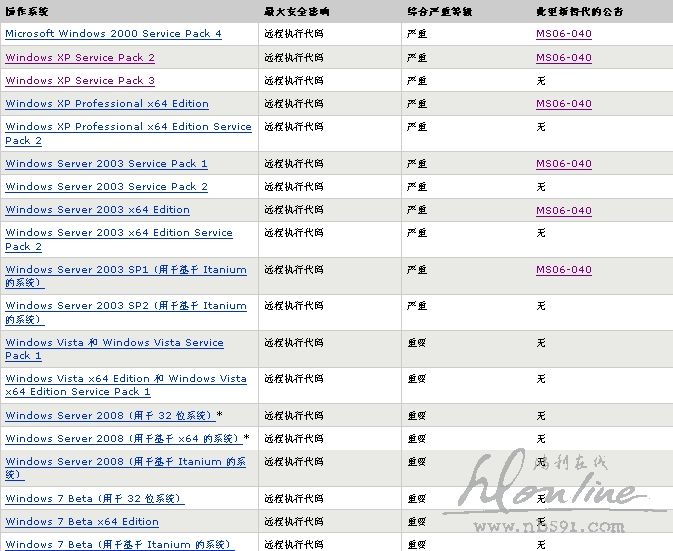Image resolution: width=673 pixels, height=551 pixels.
Task: Open MS06-040 in Server 2003 SP1 Itanium row
Action: [564, 269]
